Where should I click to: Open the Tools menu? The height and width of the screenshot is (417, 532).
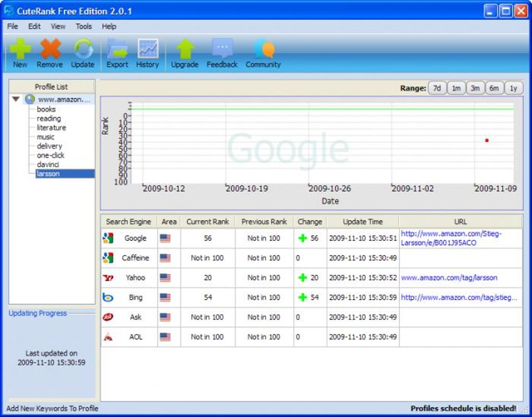tap(83, 27)
